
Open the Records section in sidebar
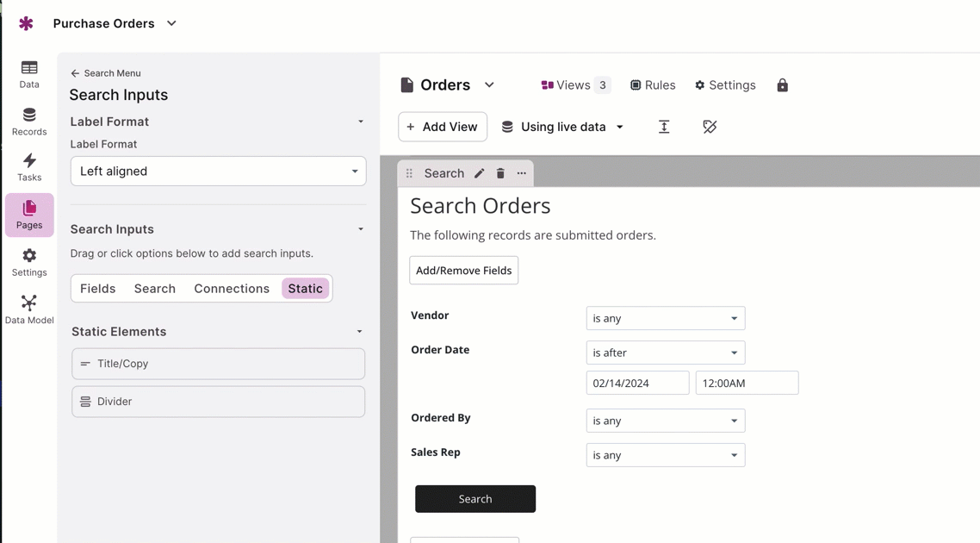click(x=29, y=122)
